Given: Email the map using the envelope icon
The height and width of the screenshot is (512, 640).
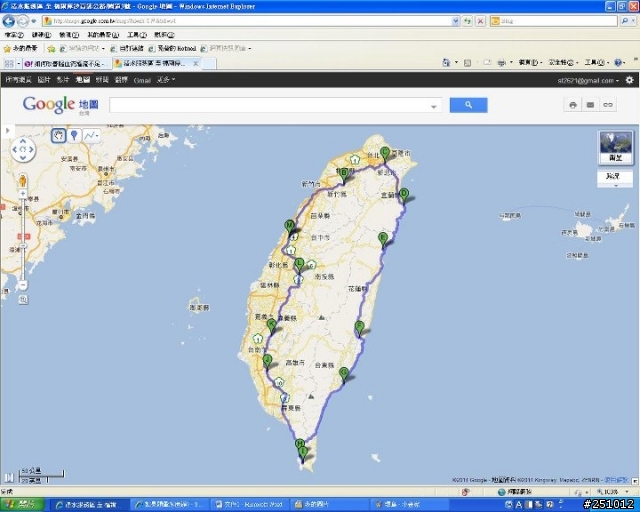Looking at the screenshot, I should (590, 105).
